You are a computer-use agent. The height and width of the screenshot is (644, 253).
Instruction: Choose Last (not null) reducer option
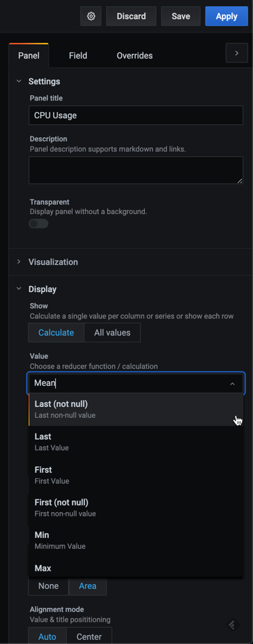pyautogui.click(x=136, y=410)
